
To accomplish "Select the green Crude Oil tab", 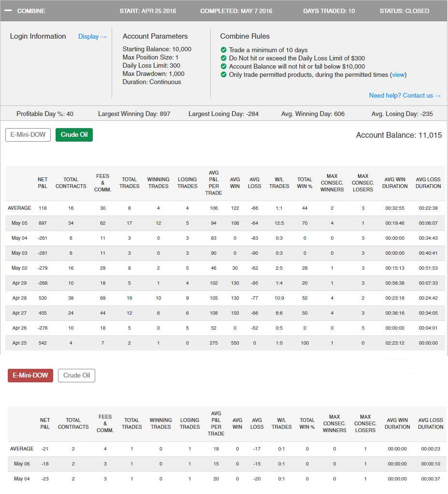I will [x=74, y=134].
